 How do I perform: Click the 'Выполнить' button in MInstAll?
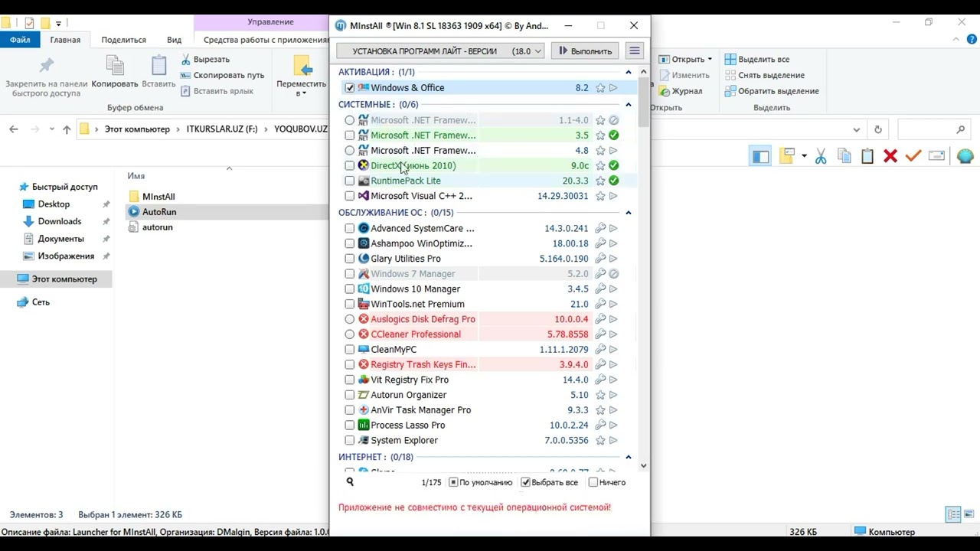tap(585, 51)
